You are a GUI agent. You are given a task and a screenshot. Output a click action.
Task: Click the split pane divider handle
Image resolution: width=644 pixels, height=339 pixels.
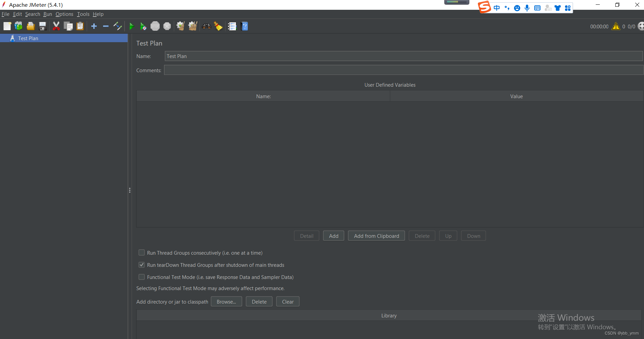click(x=130, y=190)
